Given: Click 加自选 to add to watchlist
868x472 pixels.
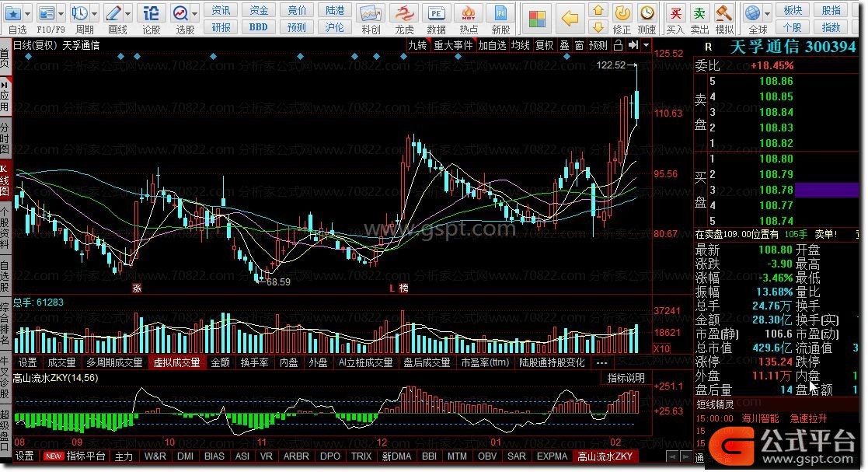Looking at the screenshot, I should point(492,45).
